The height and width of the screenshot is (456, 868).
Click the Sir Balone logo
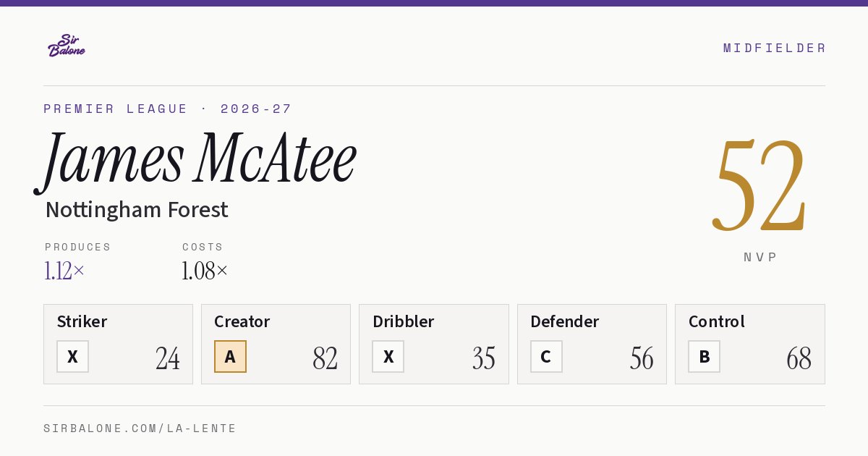67,46
